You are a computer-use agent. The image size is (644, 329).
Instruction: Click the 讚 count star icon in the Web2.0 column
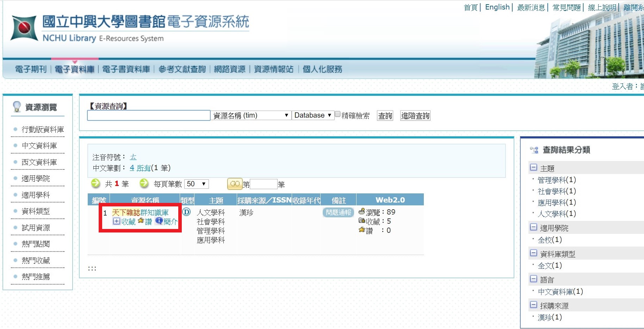(361, 230)
